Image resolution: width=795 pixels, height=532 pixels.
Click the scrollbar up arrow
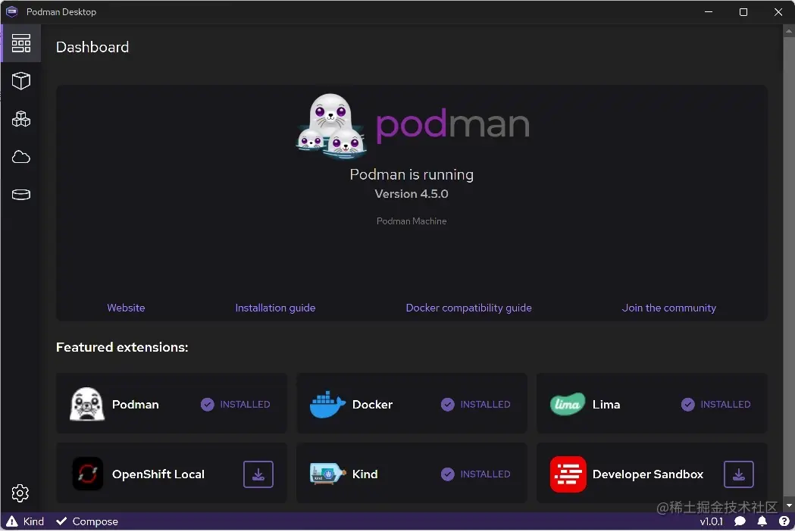point(789,31)
